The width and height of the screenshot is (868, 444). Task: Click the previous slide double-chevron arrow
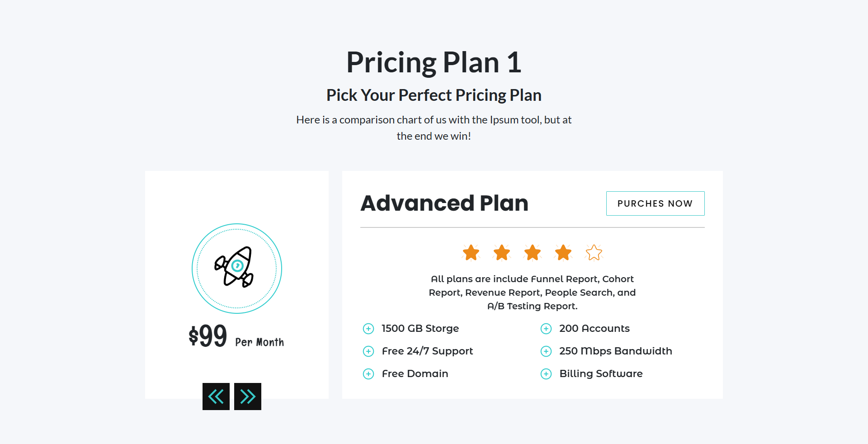click(216, 397)
